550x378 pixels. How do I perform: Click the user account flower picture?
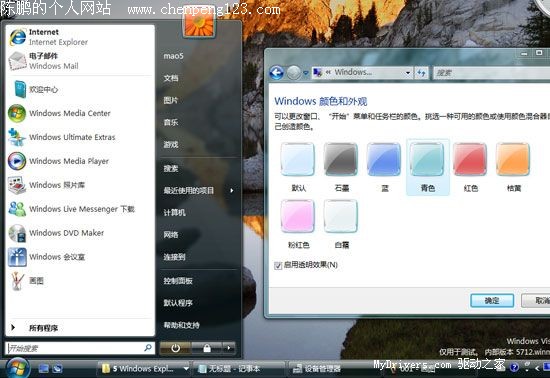tap(199, 24)
